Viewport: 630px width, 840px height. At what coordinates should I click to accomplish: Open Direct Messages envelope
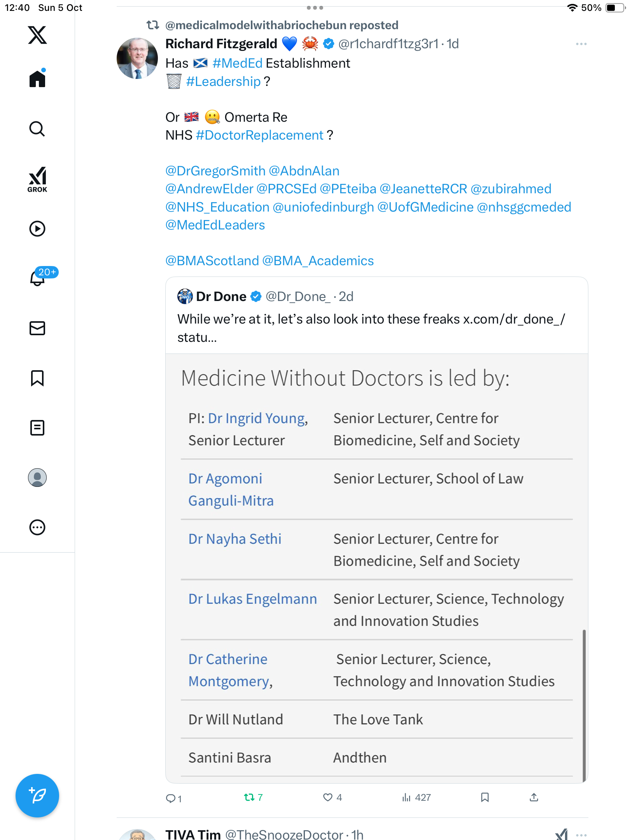[x=37, y=328]
